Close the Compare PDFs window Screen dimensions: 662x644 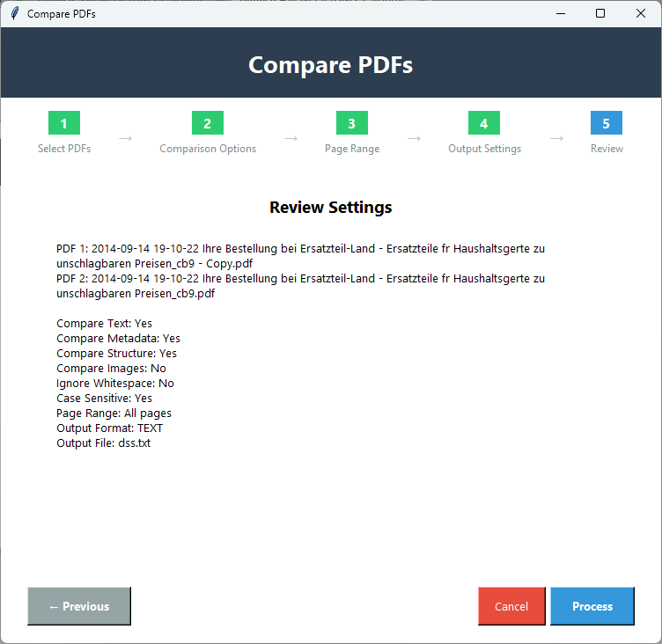tap(641, 13)
